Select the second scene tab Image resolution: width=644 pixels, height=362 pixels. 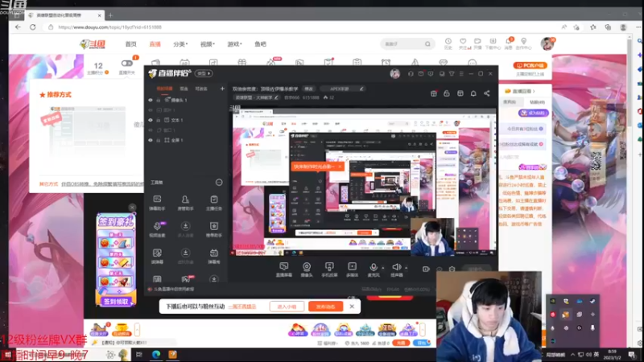coord(184,88)
